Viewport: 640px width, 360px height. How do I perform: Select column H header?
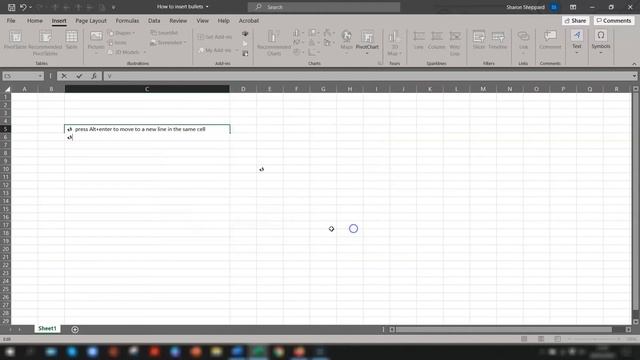[x=350, y=89]
